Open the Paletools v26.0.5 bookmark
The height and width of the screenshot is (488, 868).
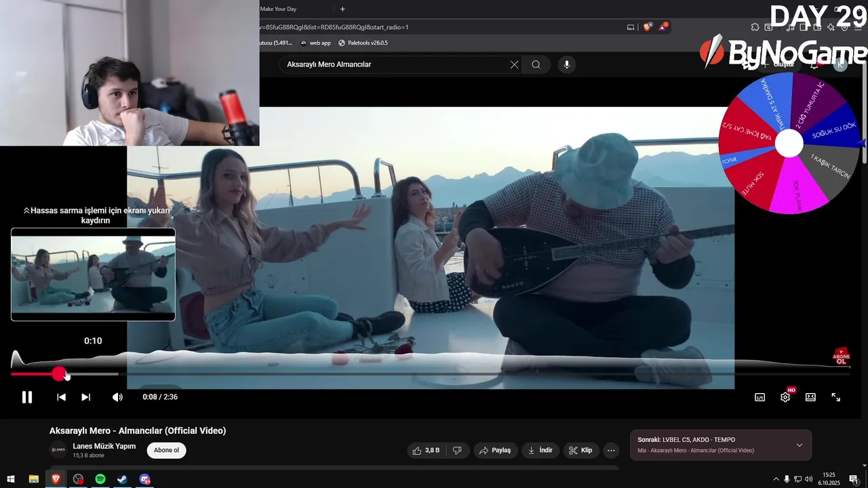click(x=363, y=43)
